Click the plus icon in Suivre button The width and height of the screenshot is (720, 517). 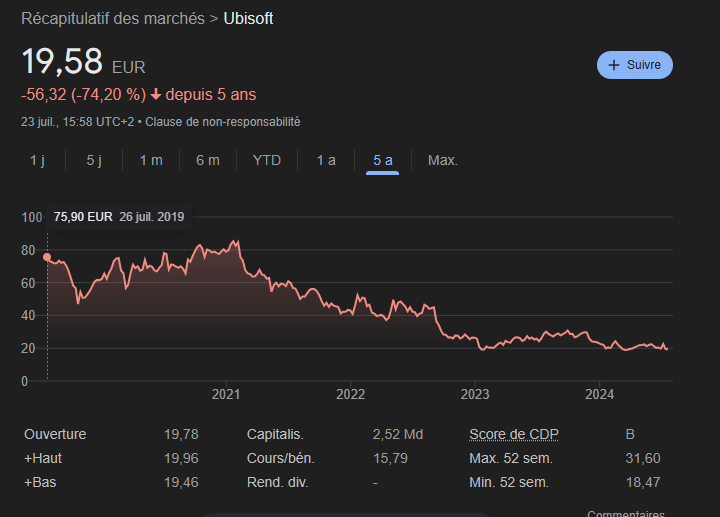pyautogui.click(x=614, y=65)
